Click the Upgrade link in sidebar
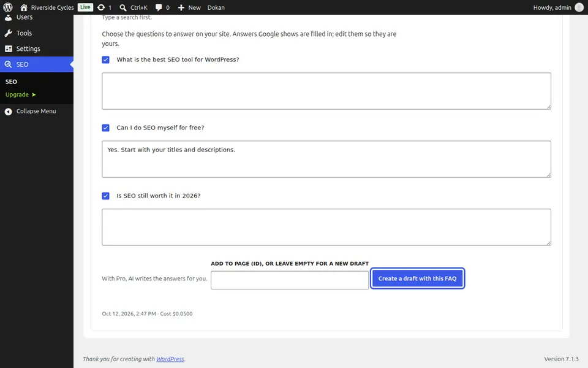The height and width of the screenshot is (368, 588). (21, 94)
